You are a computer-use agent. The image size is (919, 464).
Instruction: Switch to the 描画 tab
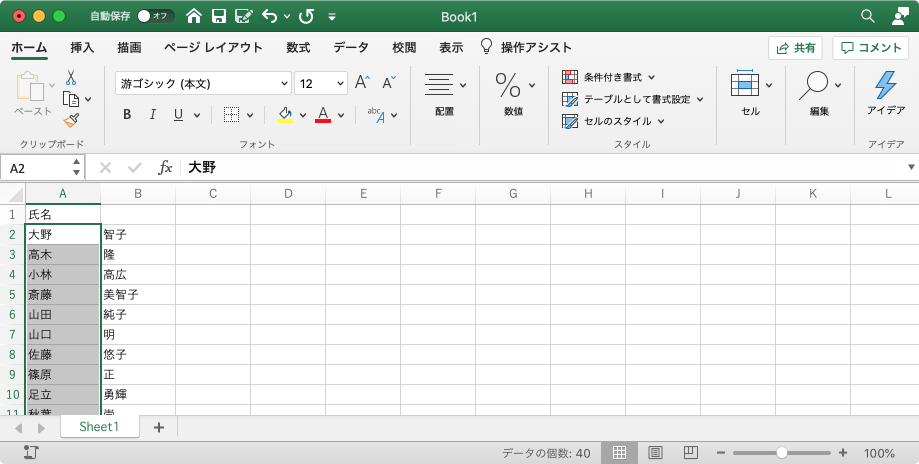tap(129, 48)
